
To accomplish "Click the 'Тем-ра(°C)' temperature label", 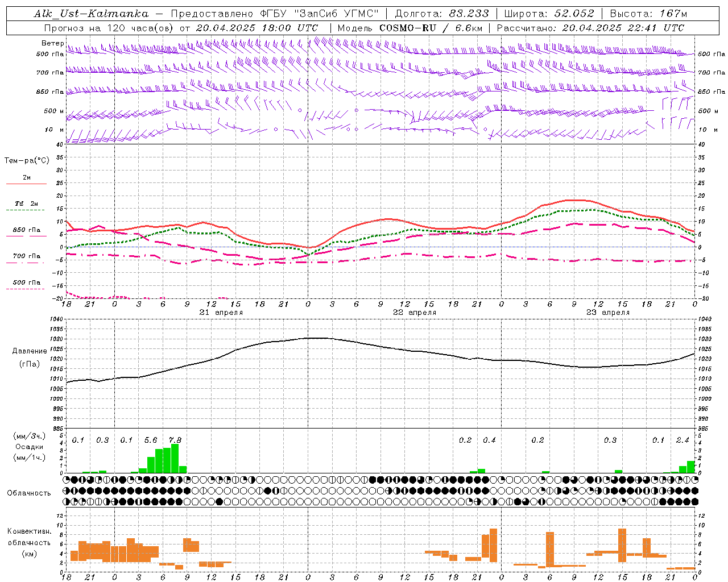I will coord(27,161).
